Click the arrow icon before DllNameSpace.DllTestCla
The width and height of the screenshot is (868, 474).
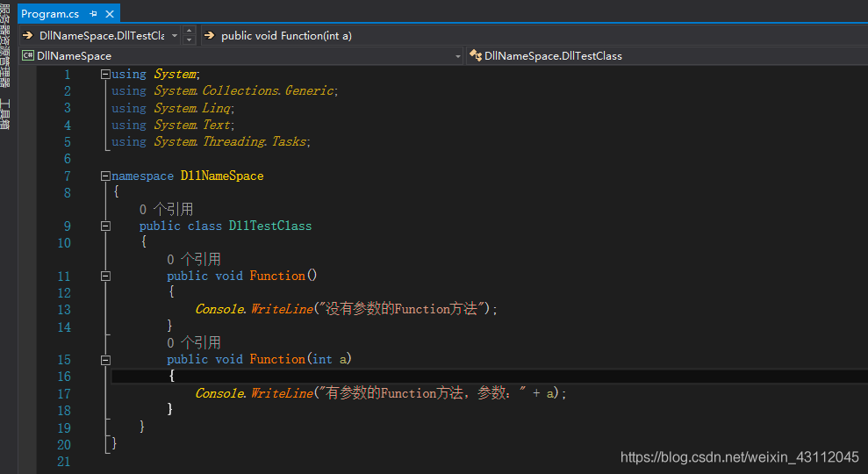28,35
